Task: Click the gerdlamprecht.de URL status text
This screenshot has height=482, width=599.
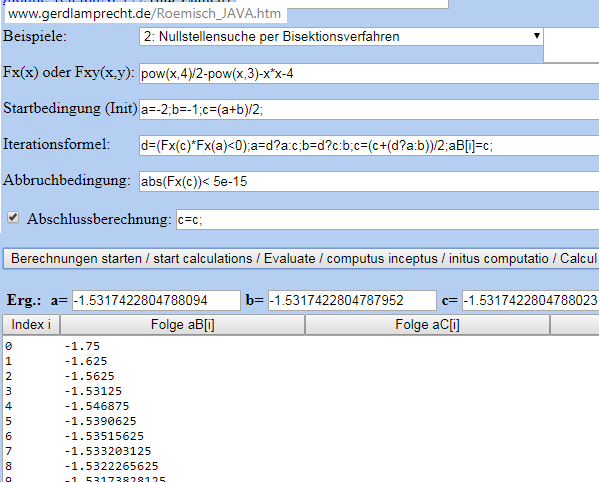Action: 144,14
